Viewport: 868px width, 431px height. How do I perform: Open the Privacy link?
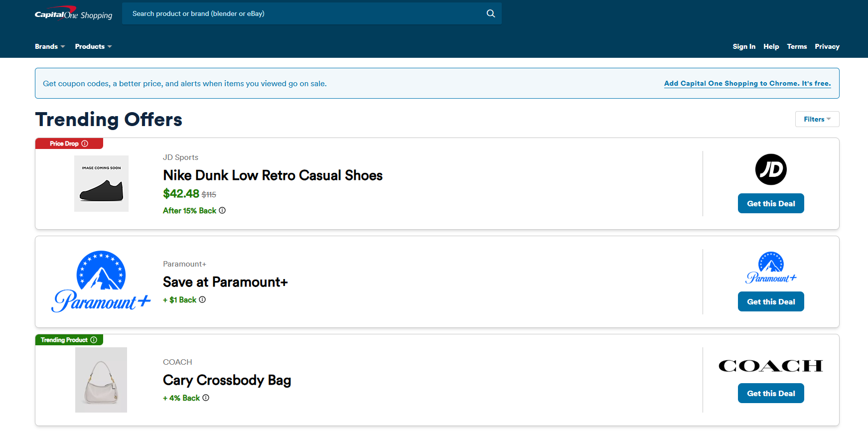[x=827, y=46]
